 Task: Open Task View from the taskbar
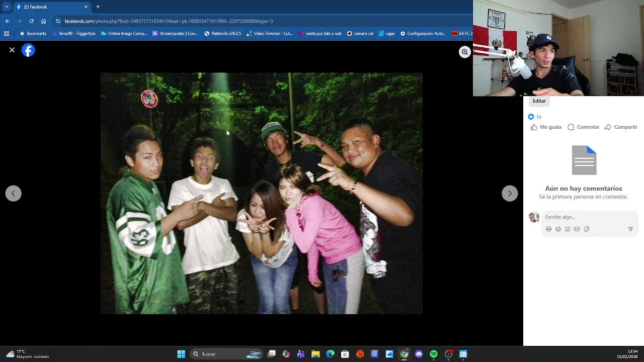(272, 354)
